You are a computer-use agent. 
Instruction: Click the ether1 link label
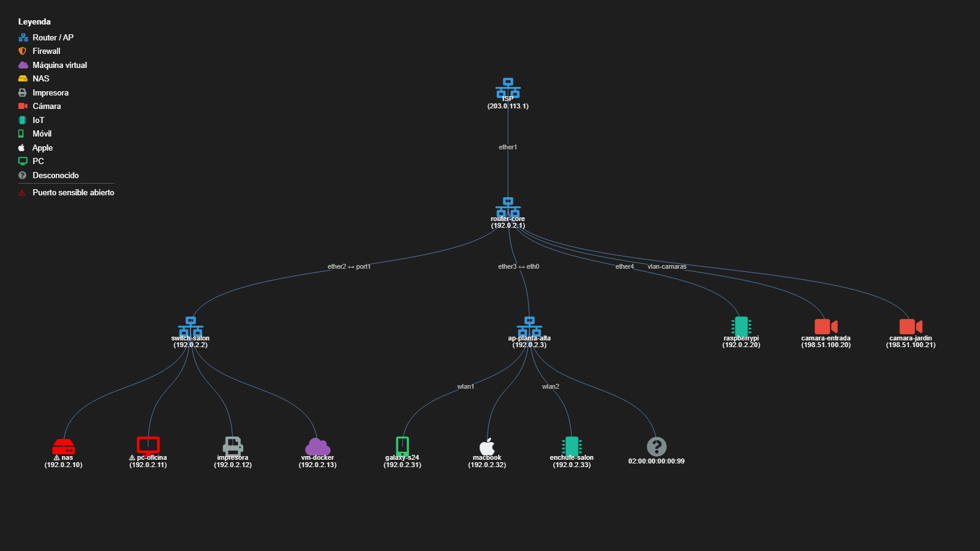[508, 147]
